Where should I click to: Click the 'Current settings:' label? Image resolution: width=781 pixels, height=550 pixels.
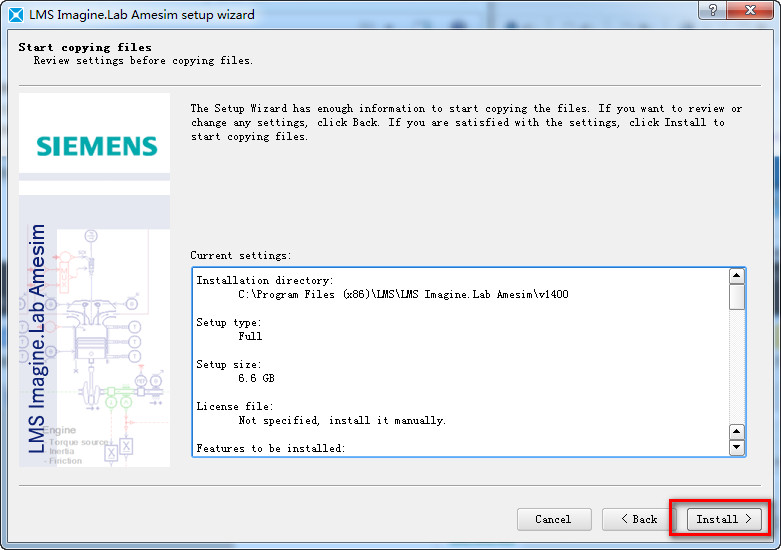tap(241, 256)
